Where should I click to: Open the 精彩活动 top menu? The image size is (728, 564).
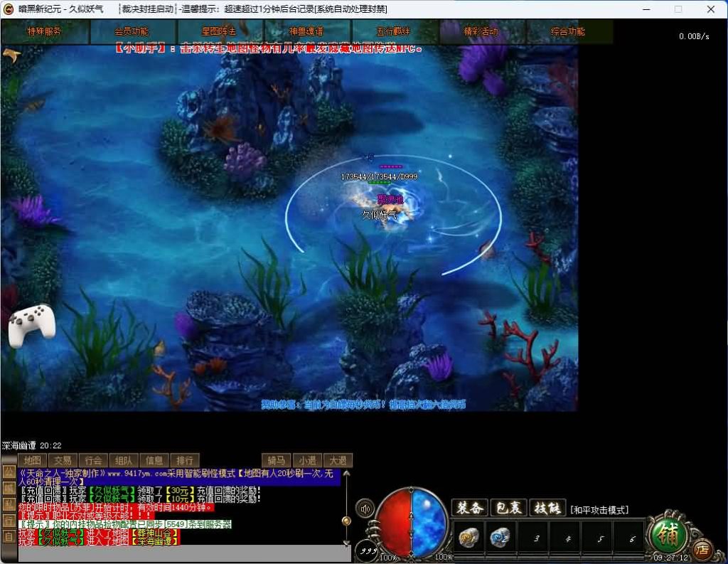[x=481, y=31]
